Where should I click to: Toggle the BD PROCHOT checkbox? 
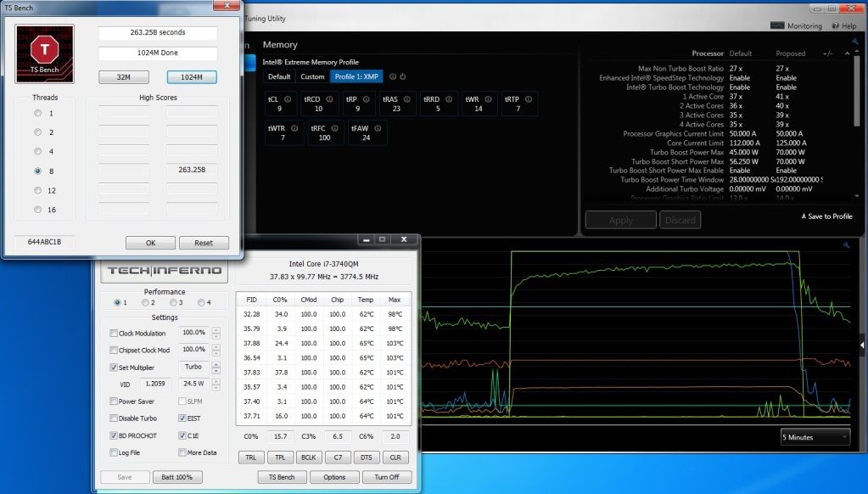coord(114,435)
